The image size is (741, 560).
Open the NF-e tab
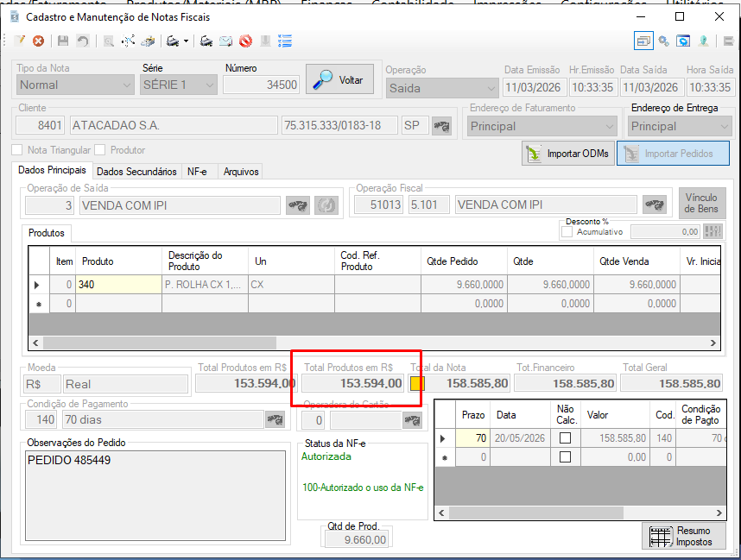(197, 172)
